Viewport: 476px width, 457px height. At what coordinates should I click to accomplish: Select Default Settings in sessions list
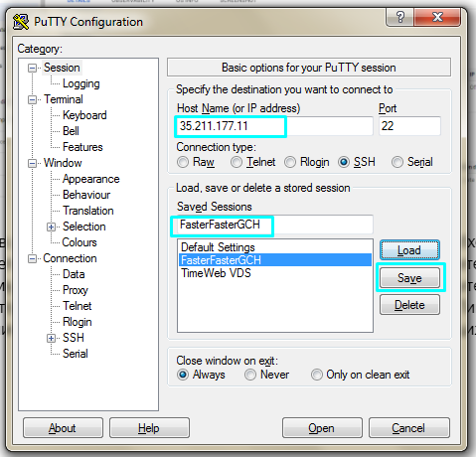click(x=275, y=247)
